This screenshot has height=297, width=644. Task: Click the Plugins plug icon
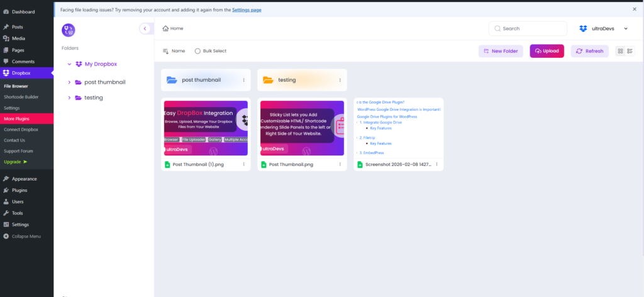pyautogui.click(x=6, y=191)
